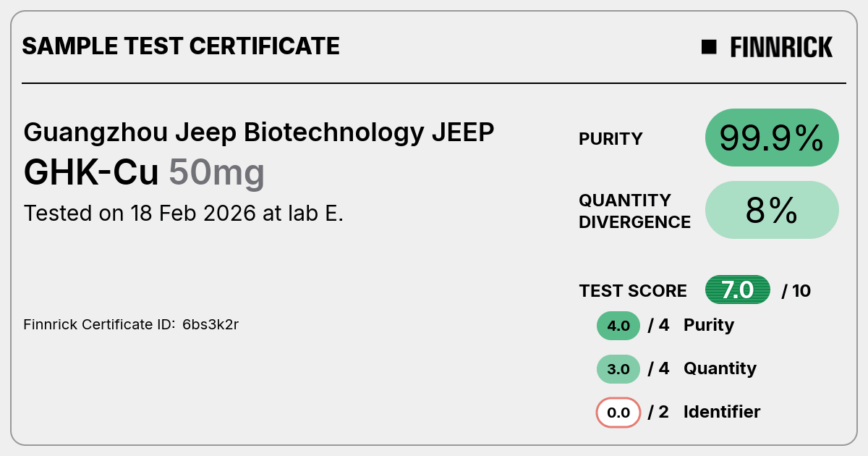Click the 3.0 quantity score pill

618,369
